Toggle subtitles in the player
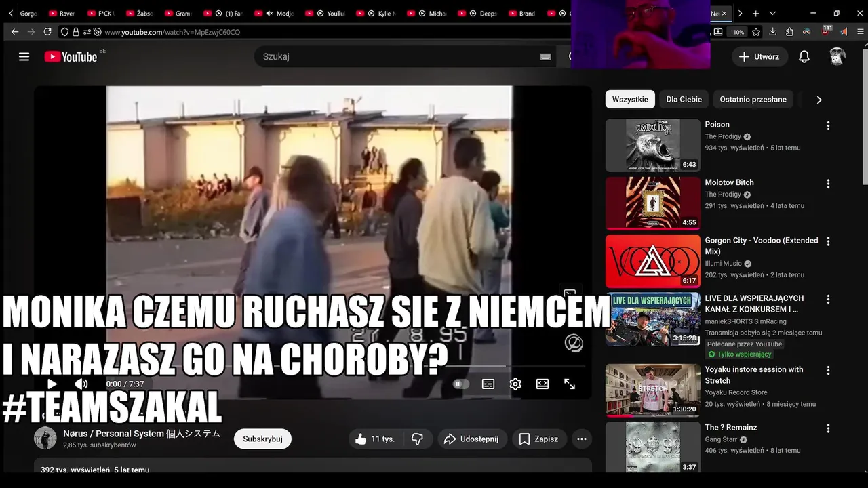 [x=488, y=384]
